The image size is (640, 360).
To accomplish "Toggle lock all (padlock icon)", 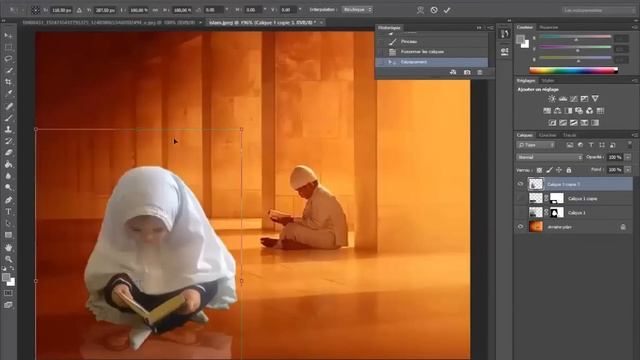I will 569,170.
